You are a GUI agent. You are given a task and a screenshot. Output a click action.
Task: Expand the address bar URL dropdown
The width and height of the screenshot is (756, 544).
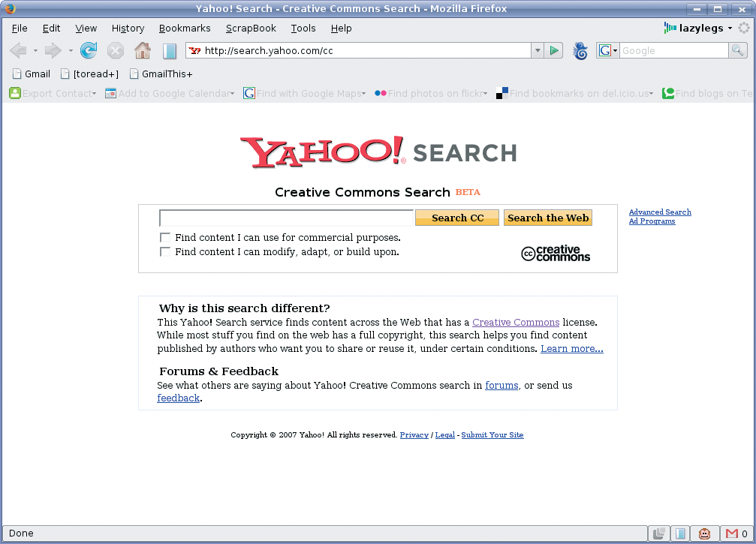click(537, 50)
